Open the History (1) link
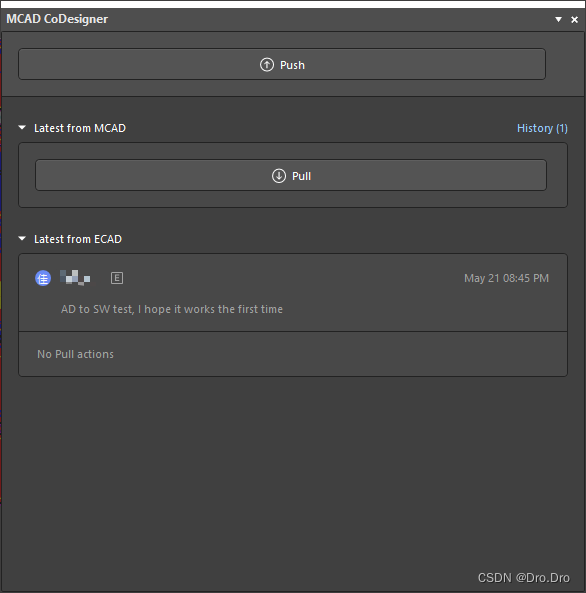 click(x=542, y=128)
